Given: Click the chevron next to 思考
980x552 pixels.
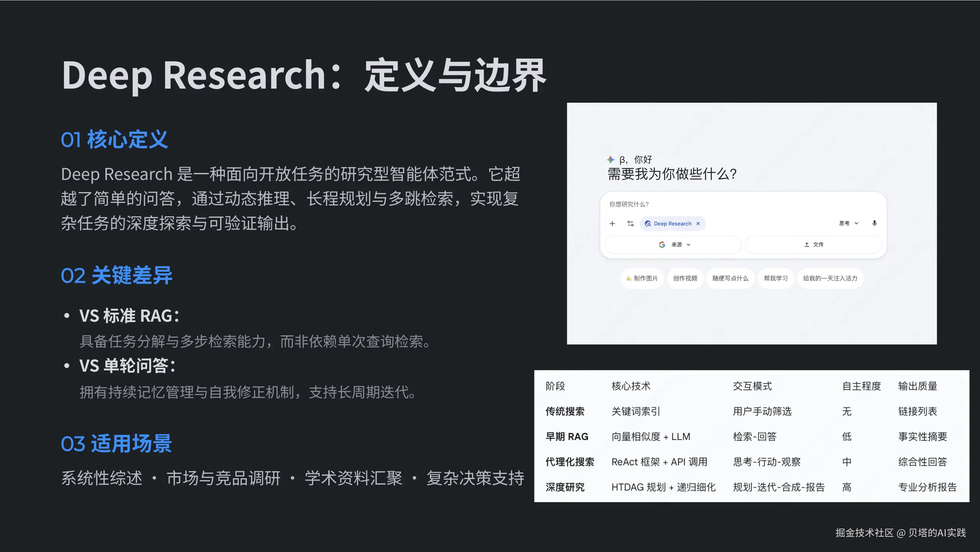Looking at the screenshot, I should coord(857,223).
